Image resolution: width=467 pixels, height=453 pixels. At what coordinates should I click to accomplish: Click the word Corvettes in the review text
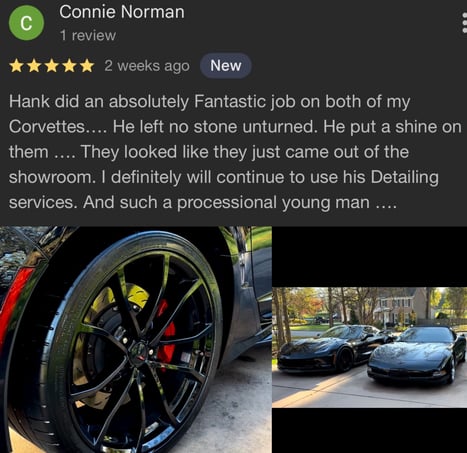tap(47, 127)
